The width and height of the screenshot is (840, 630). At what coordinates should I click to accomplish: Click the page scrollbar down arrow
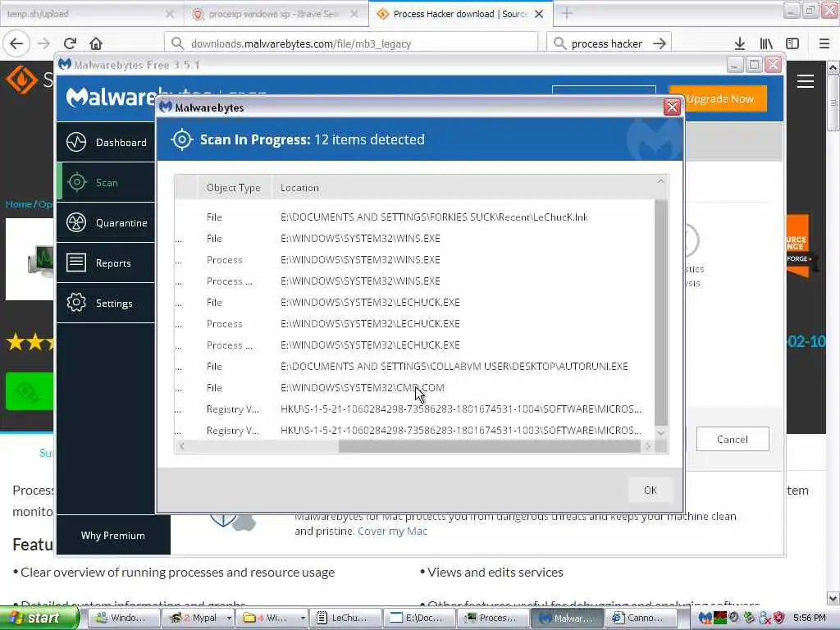coord(833,598)
